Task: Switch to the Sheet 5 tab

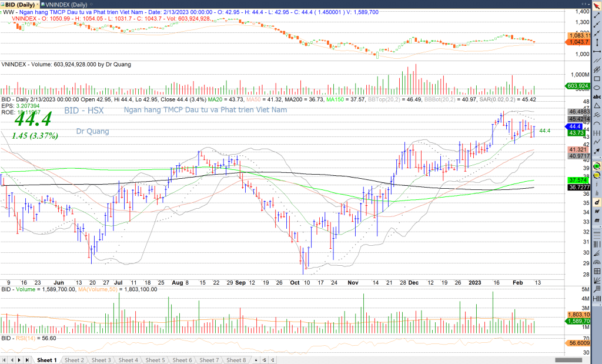Action: click(x=155, y=360)
